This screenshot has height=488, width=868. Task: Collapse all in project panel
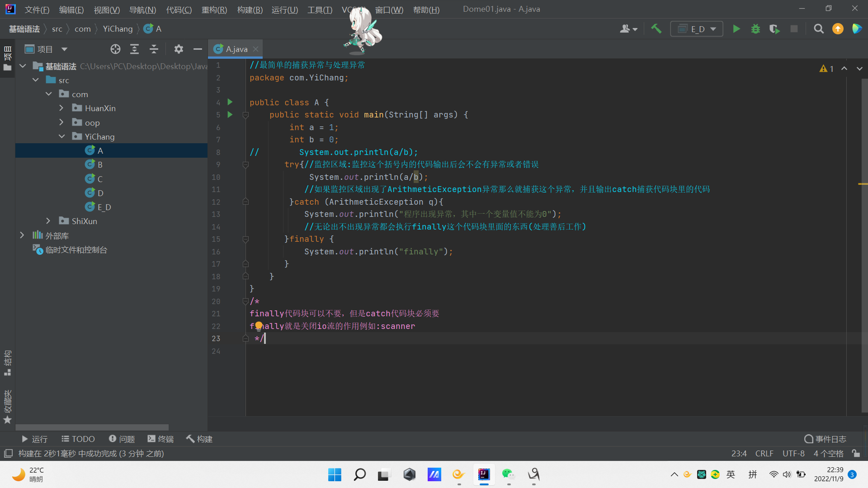tap(154, 49)
